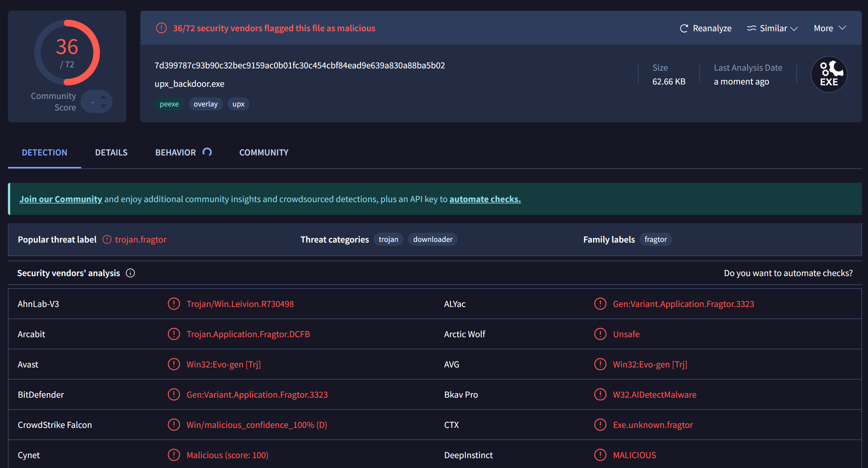This screenshot has width=868, height=468.
Task: Follow the automate checks link in the banner
Action: [485, 199]
